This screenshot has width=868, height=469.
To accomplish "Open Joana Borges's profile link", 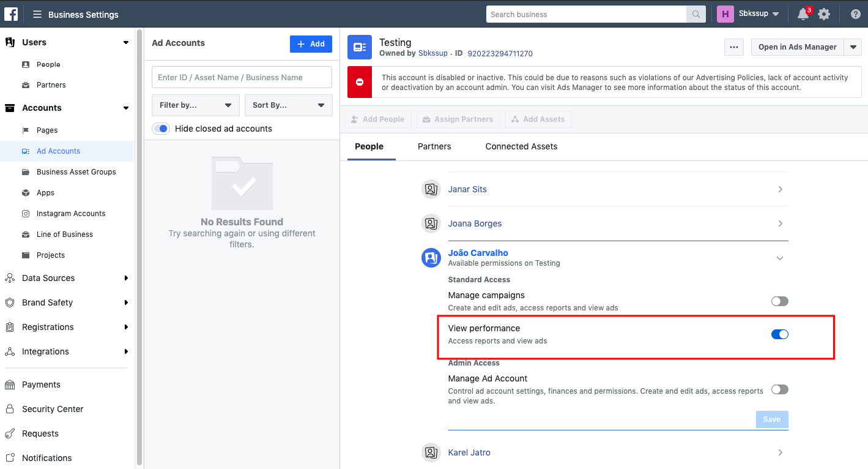I will tap(475, 223).
